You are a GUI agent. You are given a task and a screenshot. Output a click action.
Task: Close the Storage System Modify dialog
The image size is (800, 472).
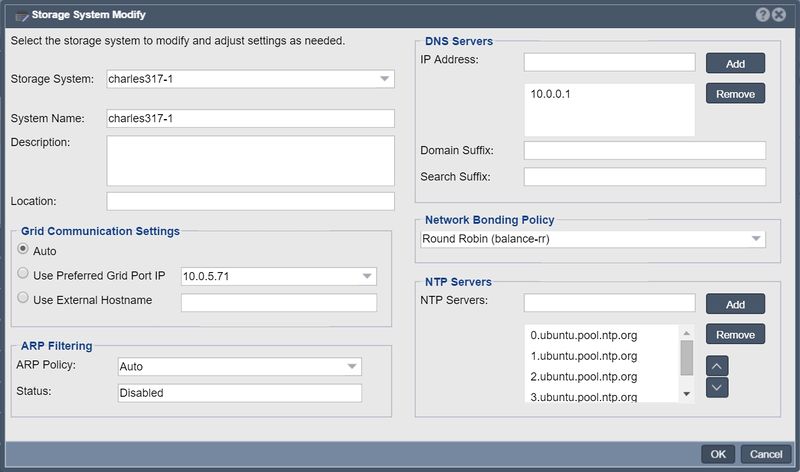pyautogui.click(x=779, y=14)
